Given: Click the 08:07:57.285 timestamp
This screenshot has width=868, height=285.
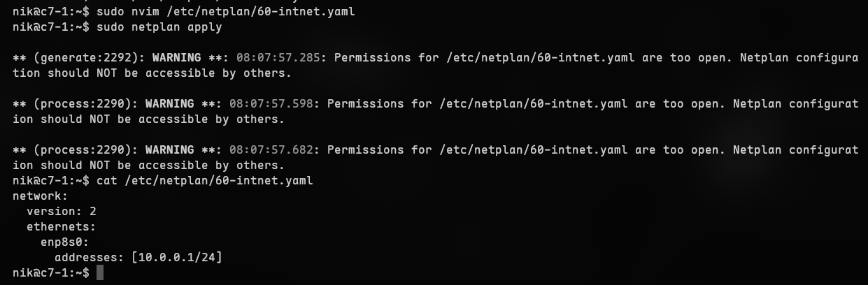Looking at the screenshot, I should point(278,58).
